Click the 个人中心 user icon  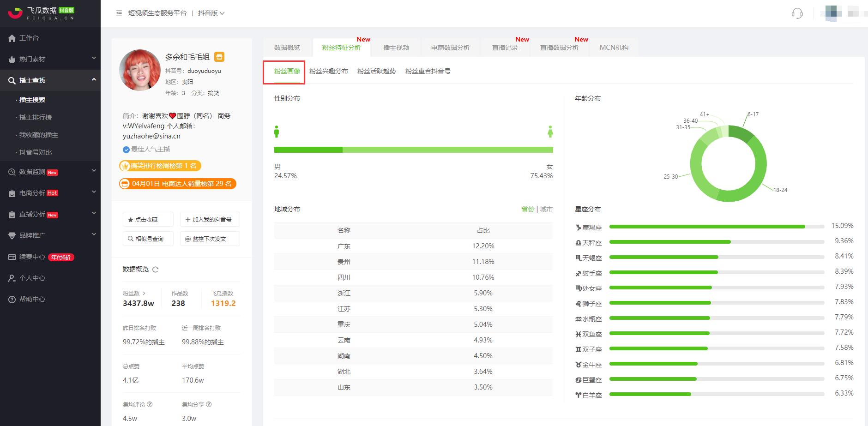click(12, 278)
